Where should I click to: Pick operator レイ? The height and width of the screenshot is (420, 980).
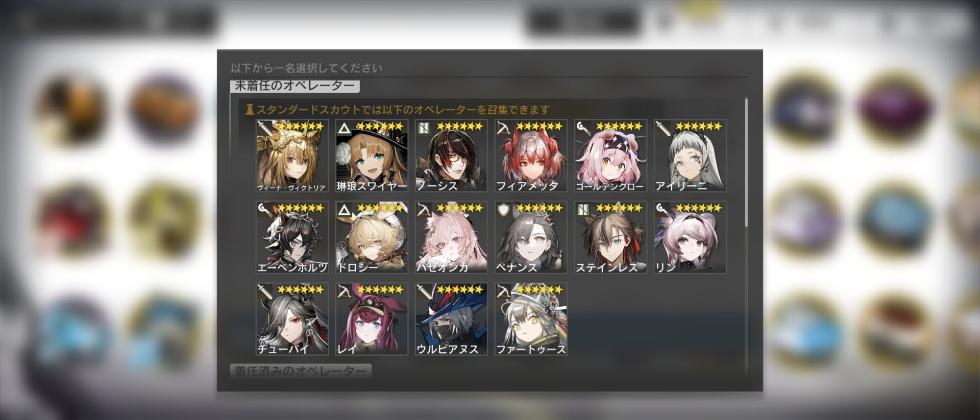tap(371, 319)
